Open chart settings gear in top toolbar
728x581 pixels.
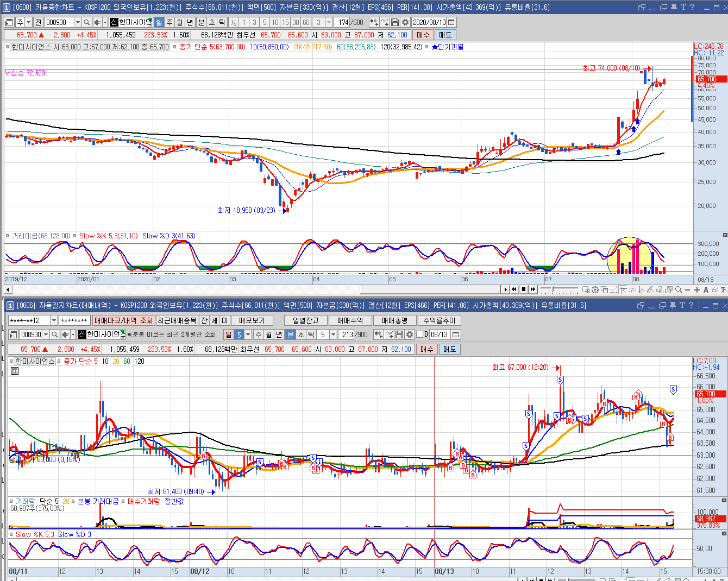pyautogui.click(x=405, y=22)
